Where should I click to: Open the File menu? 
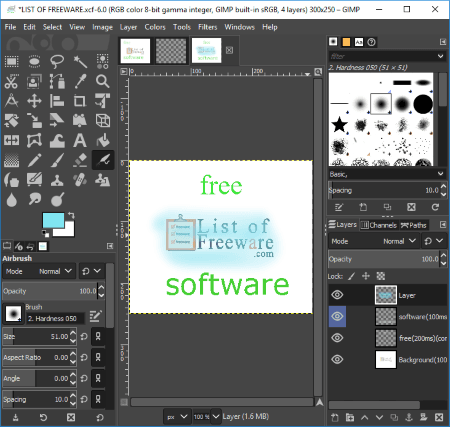pyautogui.click(x=10, y=27)
